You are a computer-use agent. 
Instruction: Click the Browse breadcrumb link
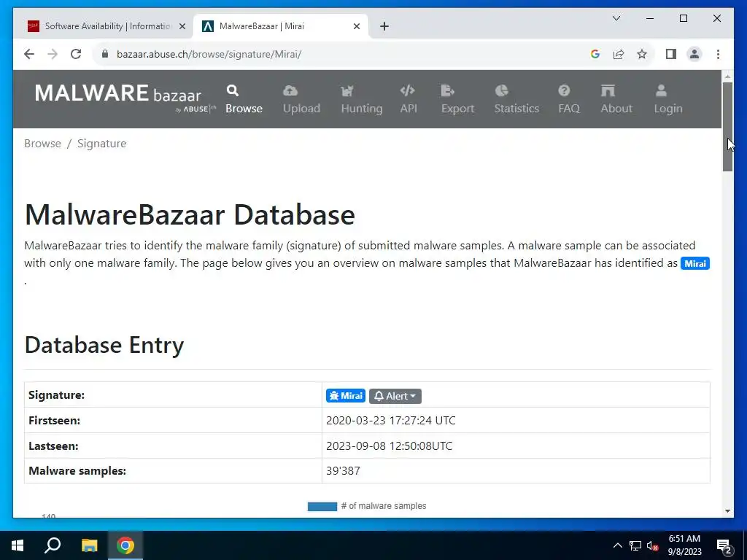[x=42, y=144]
